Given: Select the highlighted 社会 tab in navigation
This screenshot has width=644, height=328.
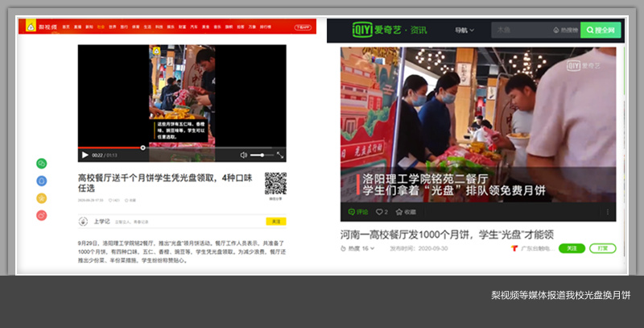Looking at the screenshot, I should click(x=101, y=27).
